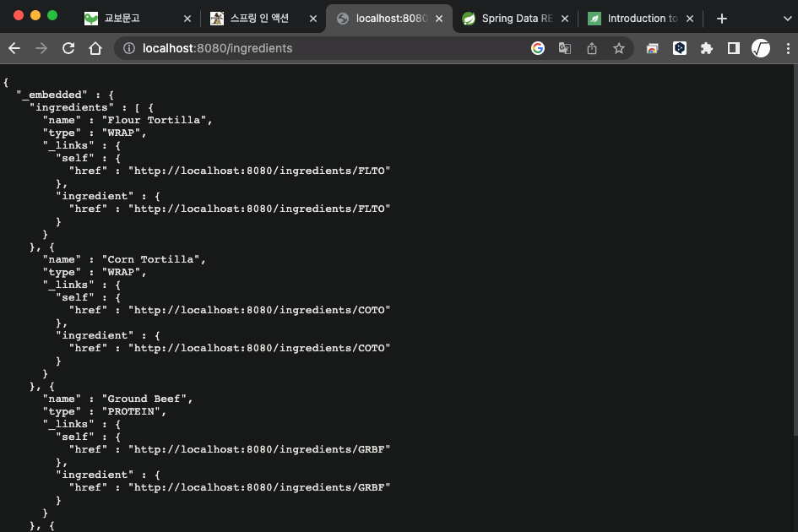The image size is (798, 532).
Task: Open Chrome three-dot menu
Action: [788, 48]
